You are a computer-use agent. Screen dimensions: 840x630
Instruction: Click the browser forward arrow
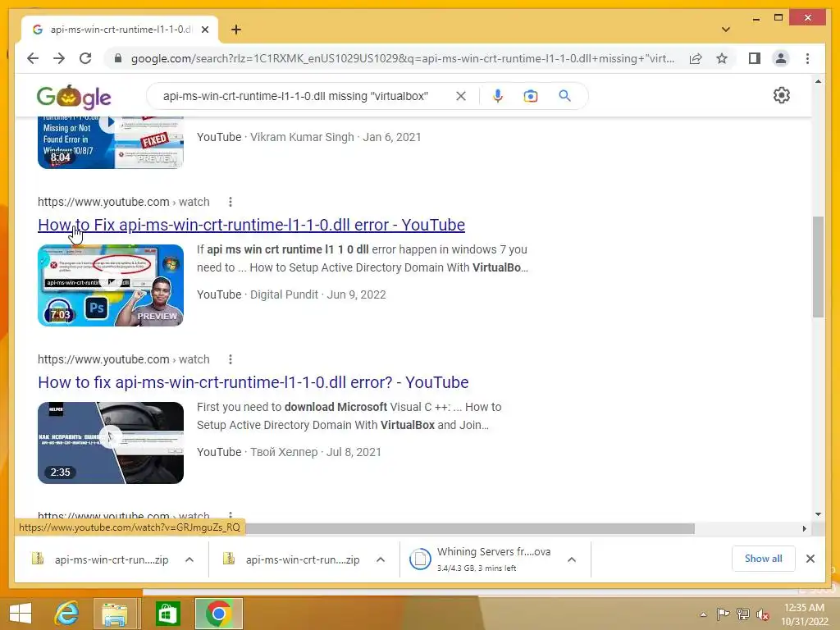tap(59, 58)
